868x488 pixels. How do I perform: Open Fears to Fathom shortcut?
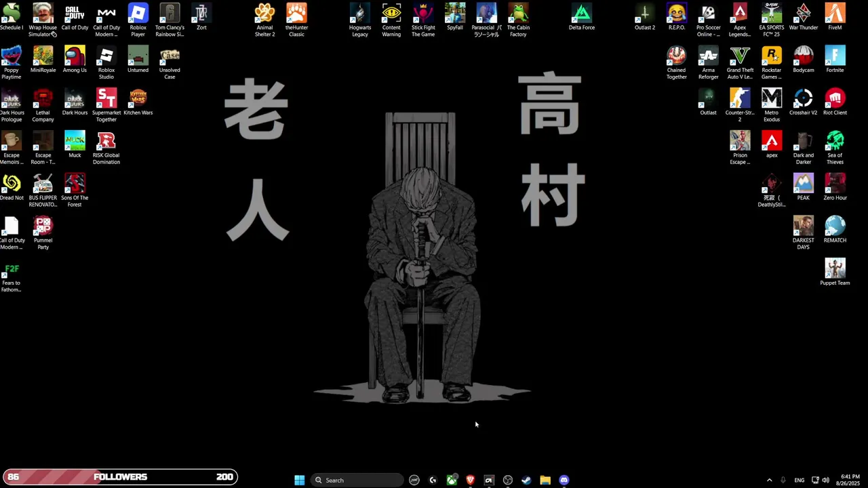(x=11, y=276)
